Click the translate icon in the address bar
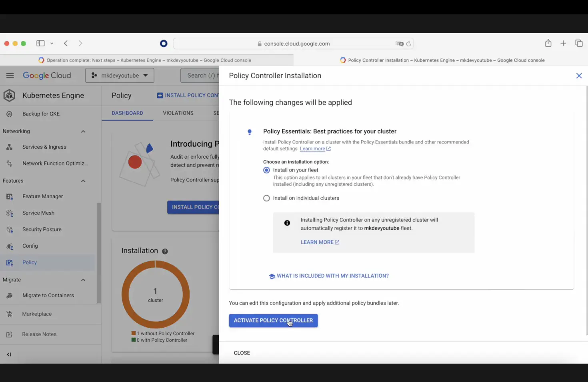 (399, 44)
